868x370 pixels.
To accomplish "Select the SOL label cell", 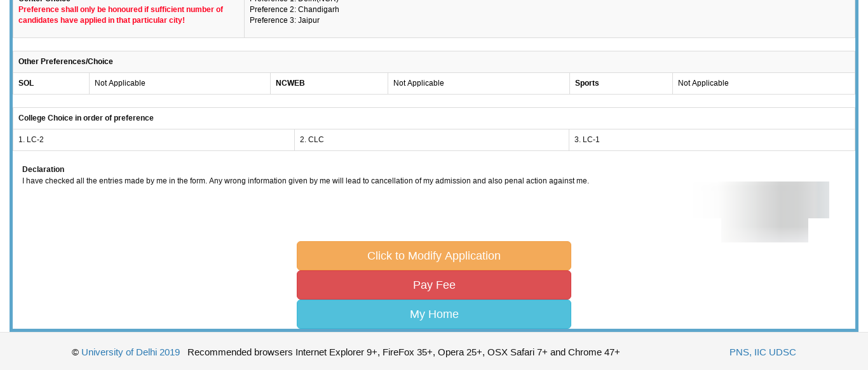I will click(x=51, y=83).
